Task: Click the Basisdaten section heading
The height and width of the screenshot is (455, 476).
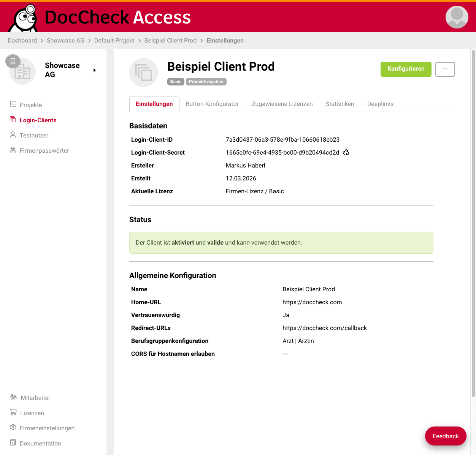Action: (x=148, y=126)
